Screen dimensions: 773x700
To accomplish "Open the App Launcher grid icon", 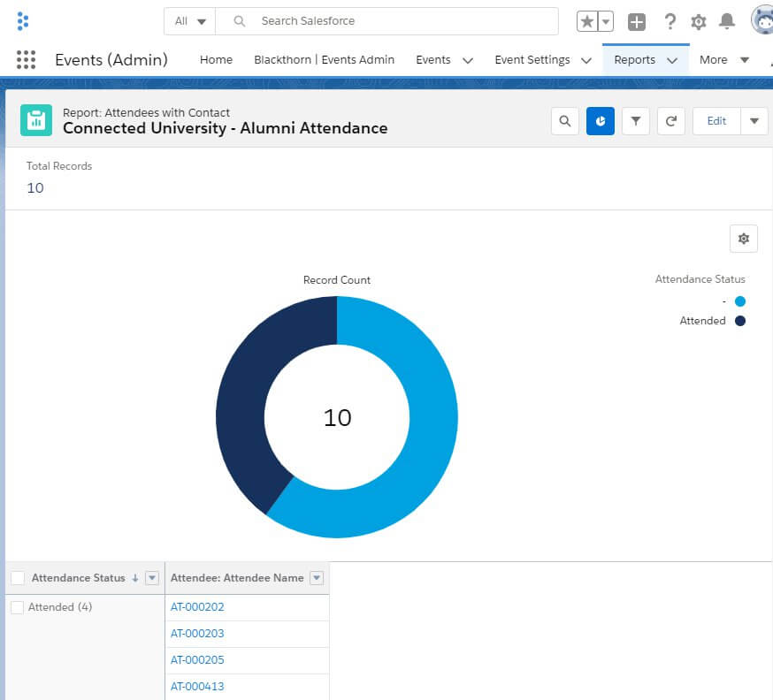I will pyautogui.click(x=26, y=60).
